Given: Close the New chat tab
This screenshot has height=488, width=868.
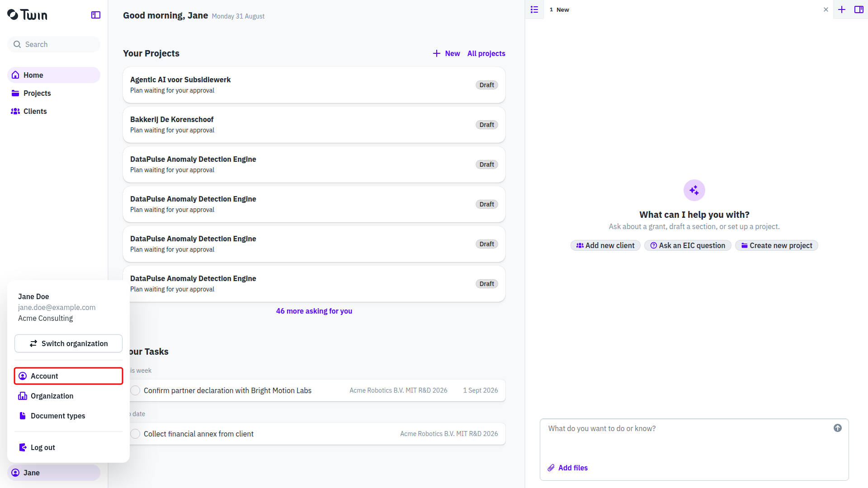Looking at the screenshot, I should pyautogui.click(x=826, y=9).
